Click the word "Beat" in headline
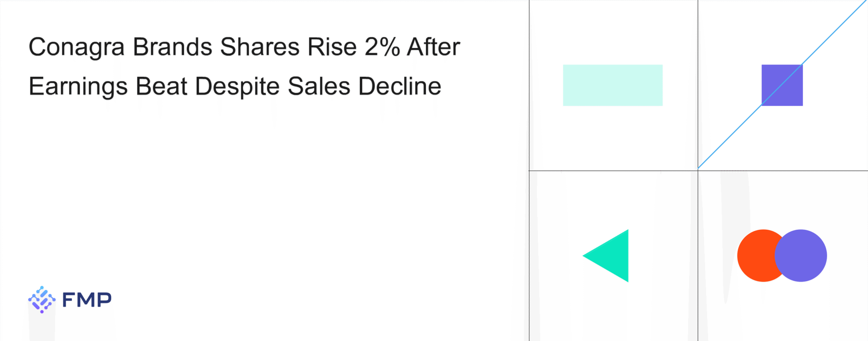 click(x=161, y=86)
